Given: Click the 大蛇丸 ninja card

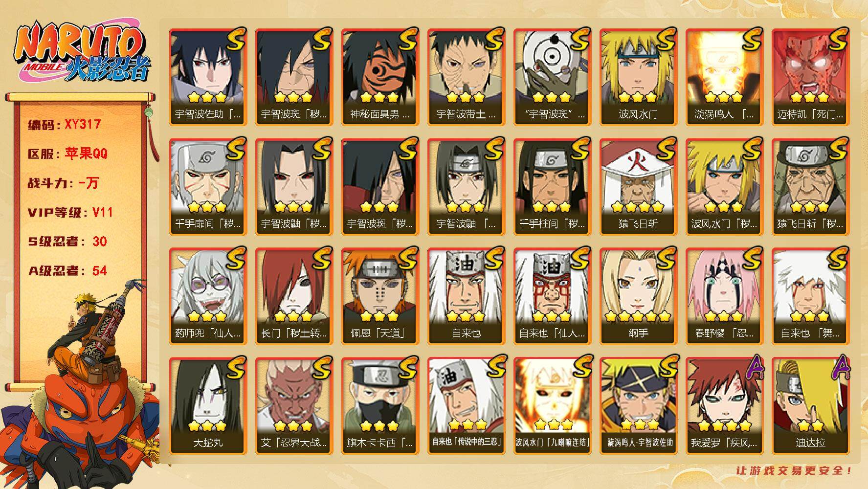Looking at the screenshot, I should click(x=208, y=406).
